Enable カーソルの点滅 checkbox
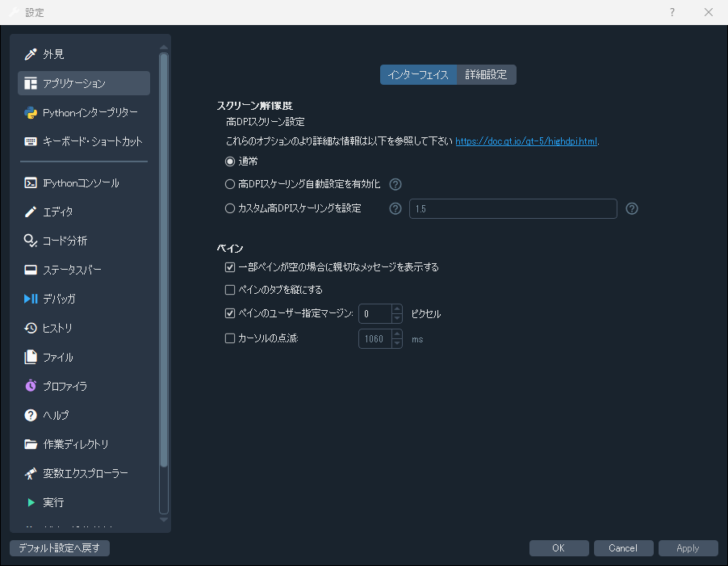Viewport: 728px width, 566px height. (x=230, y=338)
